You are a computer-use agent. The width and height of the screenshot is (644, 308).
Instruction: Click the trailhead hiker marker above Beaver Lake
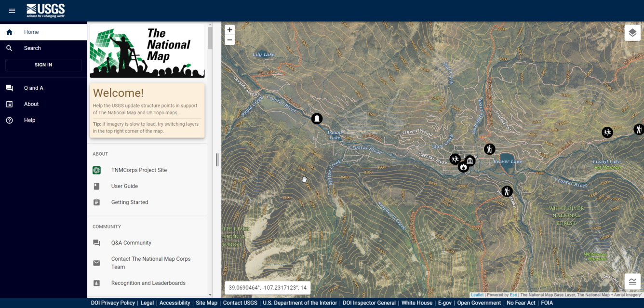point(489,149)
